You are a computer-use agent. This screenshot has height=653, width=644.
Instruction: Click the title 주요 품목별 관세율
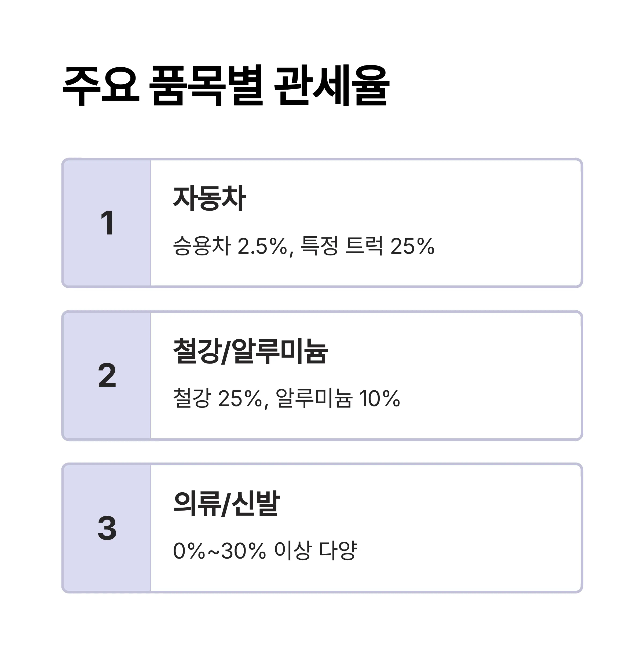tap(226, 85)
